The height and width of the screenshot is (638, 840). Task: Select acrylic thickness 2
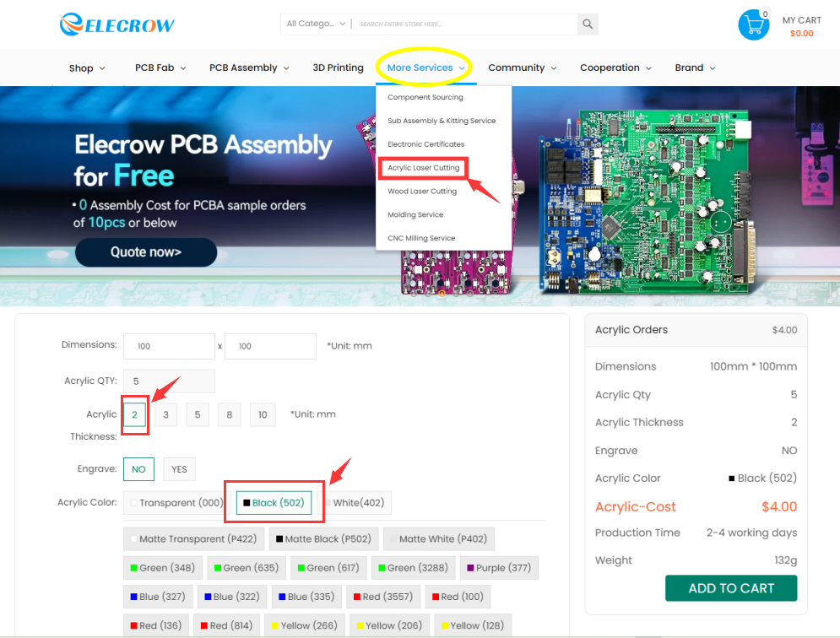(x=134, y=414)
